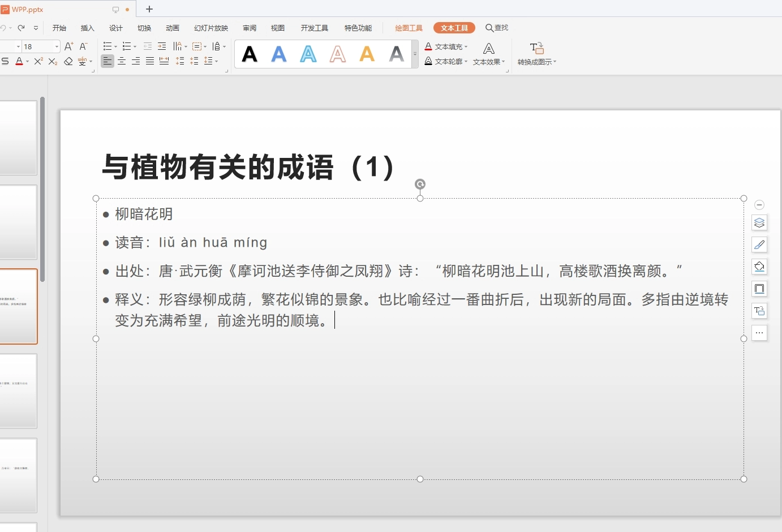Apply distributed alignment
The width and height of the screenshot is (782, 532).
[x=164, y=61]
